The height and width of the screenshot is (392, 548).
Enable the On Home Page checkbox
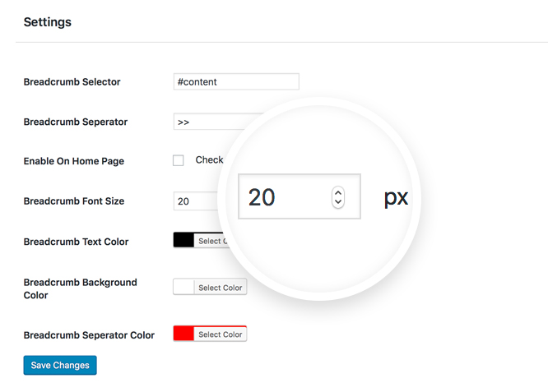[x=179, y=160]
